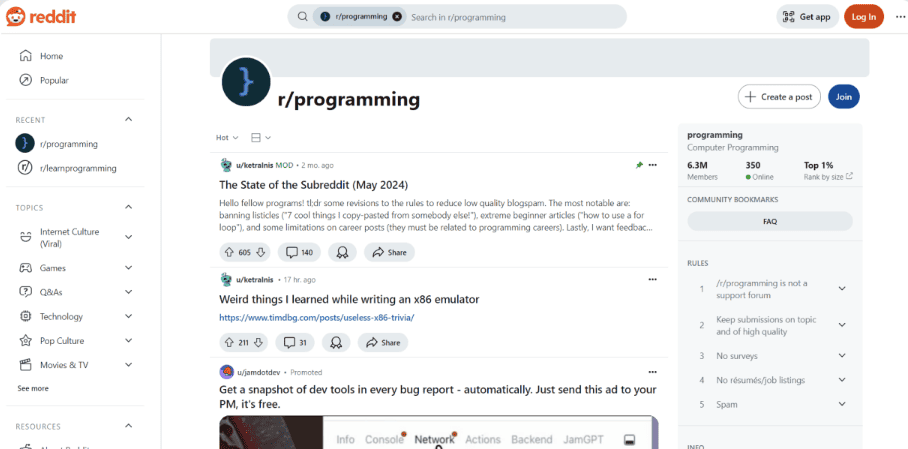
Task: Click the Reddit logo
Action: [x=41, y=17]
